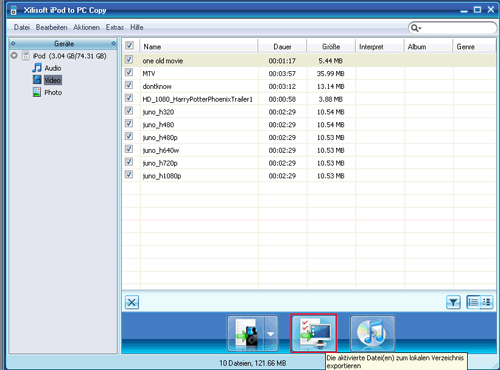Image resolution: width=500 pixels, height=370 pixels.
Task: Open the filter funnel button
Action: [x=453, y=302]
